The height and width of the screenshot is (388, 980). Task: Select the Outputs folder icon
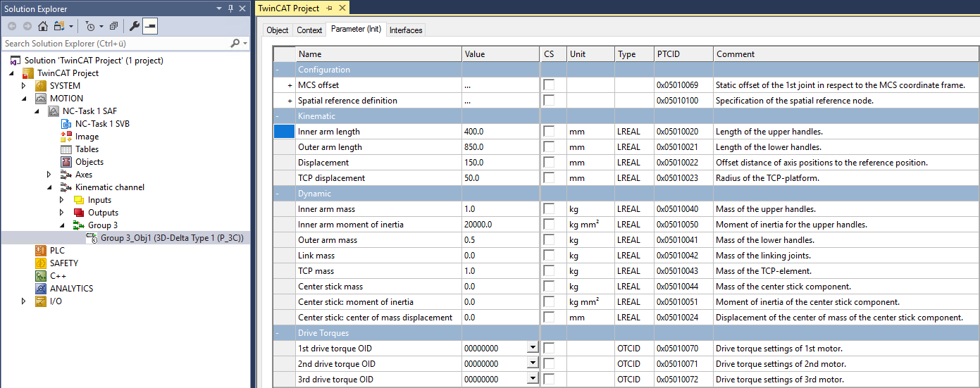pos(79,213)
